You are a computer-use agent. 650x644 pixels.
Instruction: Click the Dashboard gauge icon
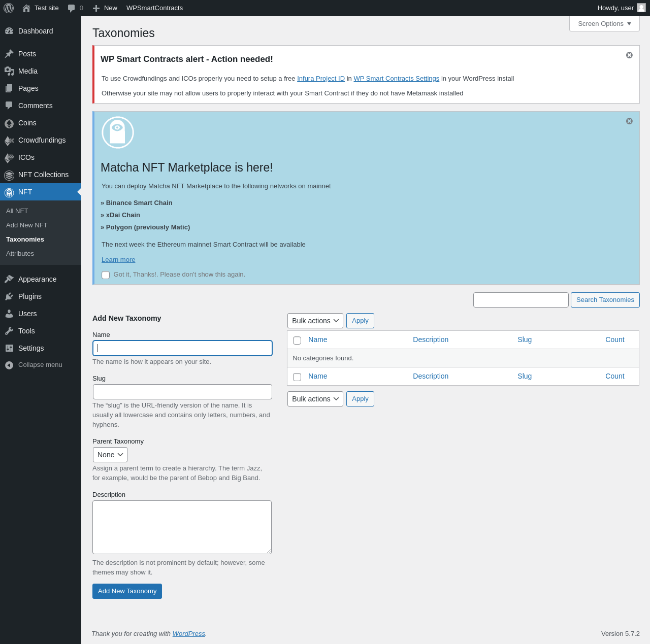coord(9,31)
